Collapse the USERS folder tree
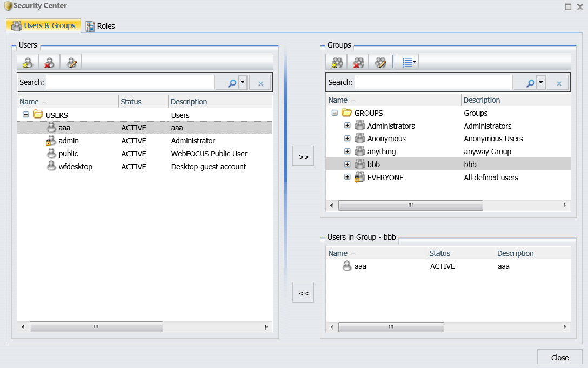 pyautogui.click(x=26, y=115)
